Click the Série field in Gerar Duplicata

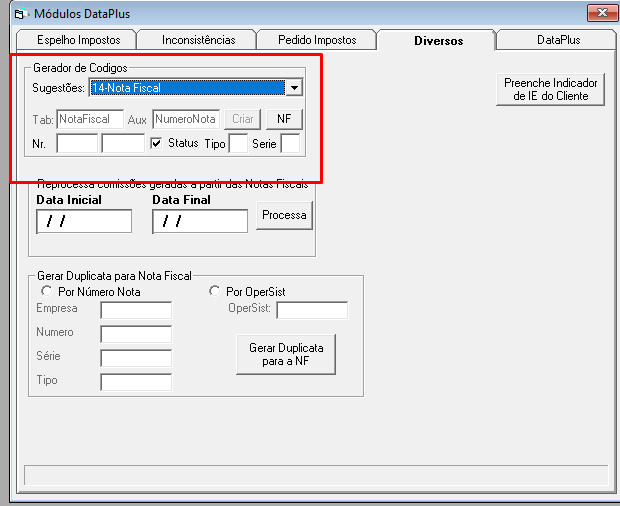point(136,358)
